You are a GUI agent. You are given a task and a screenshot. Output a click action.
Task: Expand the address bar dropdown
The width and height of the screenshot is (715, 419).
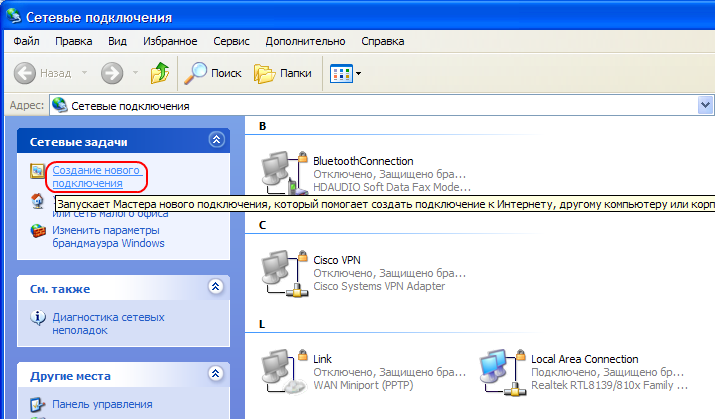click(706, 105)
